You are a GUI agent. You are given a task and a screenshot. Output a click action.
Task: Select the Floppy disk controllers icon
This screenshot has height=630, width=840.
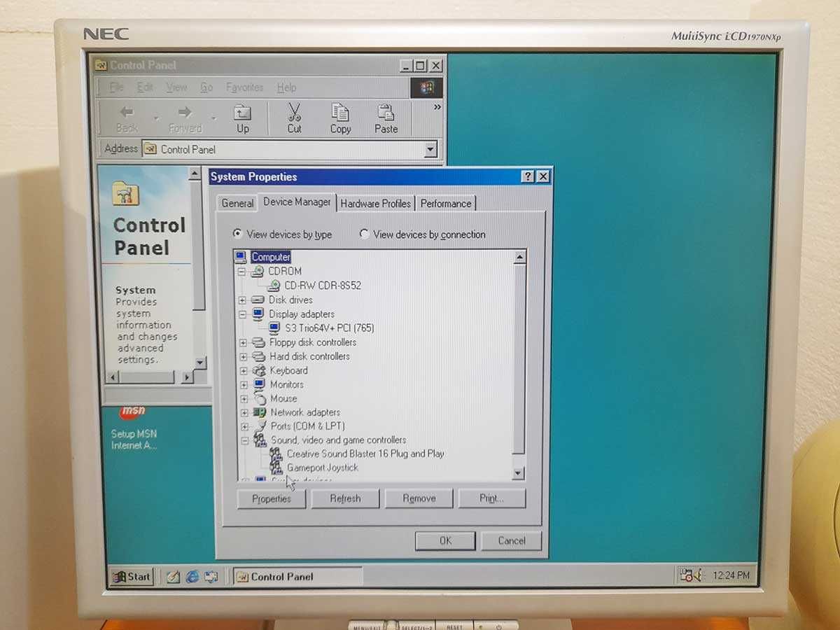(259, 342)
